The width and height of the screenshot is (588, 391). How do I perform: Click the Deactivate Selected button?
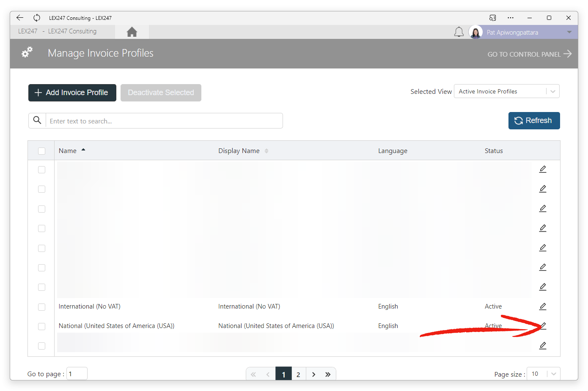point(161,93)
